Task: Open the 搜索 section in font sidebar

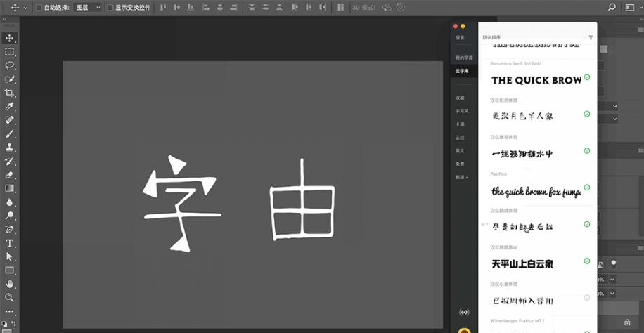Action: coord(460,37)
